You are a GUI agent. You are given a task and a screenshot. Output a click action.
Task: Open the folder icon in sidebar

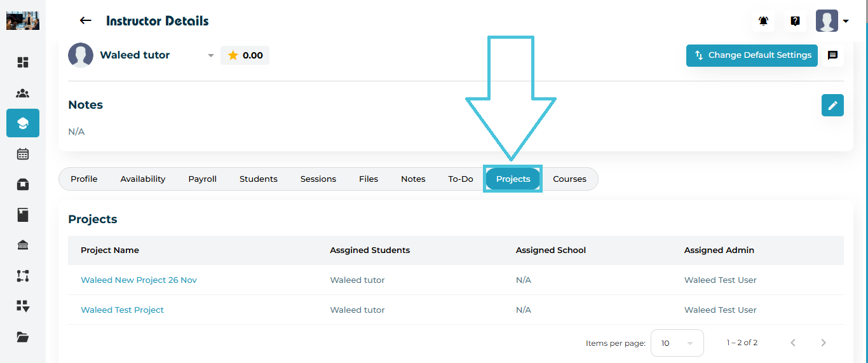click(23, 337)
